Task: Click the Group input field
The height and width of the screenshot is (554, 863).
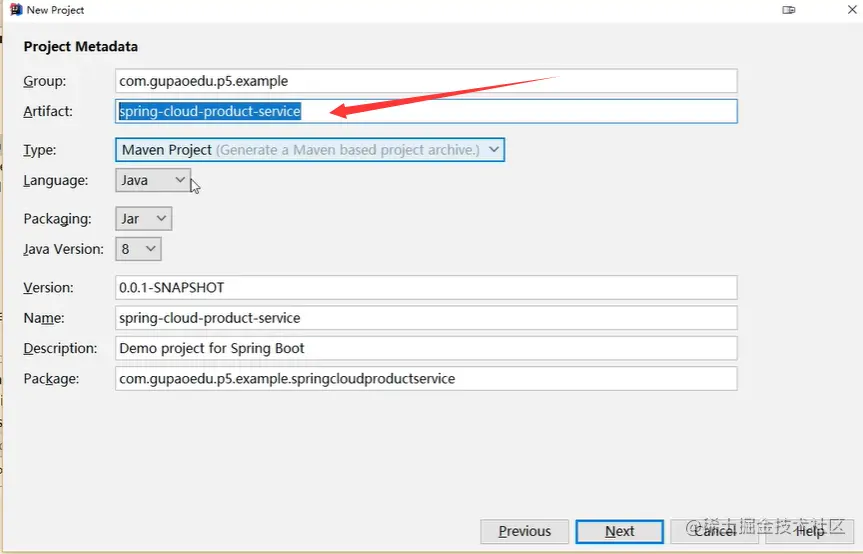Action: point(426,81)
